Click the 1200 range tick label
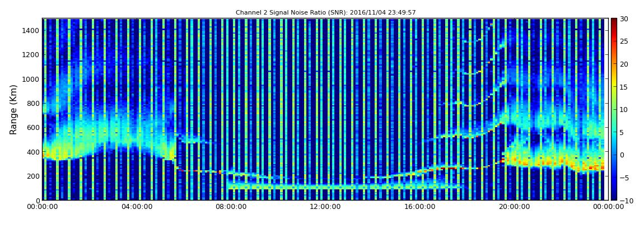The width and height of the screenshot is (644, 228). 31,55
